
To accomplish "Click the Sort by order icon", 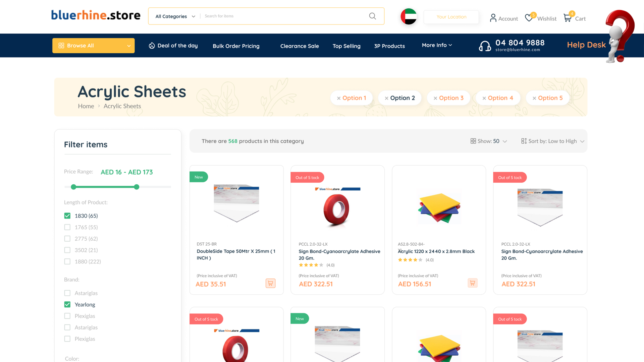I will (524, 141).
